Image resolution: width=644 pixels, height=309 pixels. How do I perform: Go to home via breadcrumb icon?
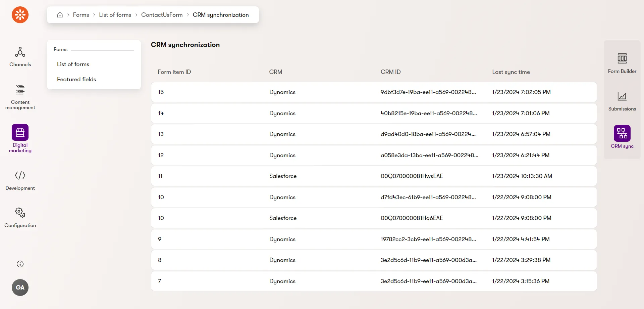[60, 15]
